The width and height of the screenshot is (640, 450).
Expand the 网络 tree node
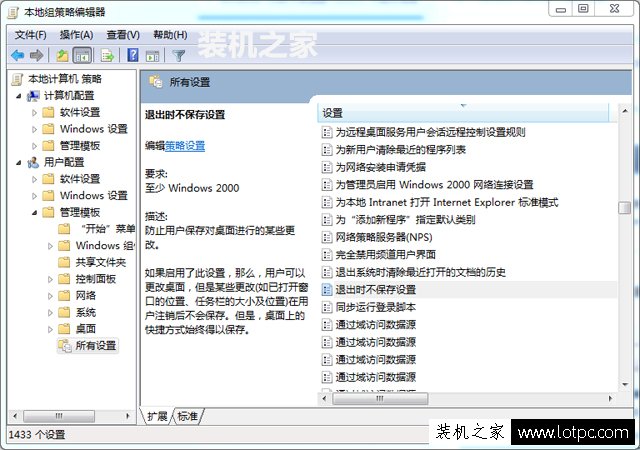tap(50, 296)
